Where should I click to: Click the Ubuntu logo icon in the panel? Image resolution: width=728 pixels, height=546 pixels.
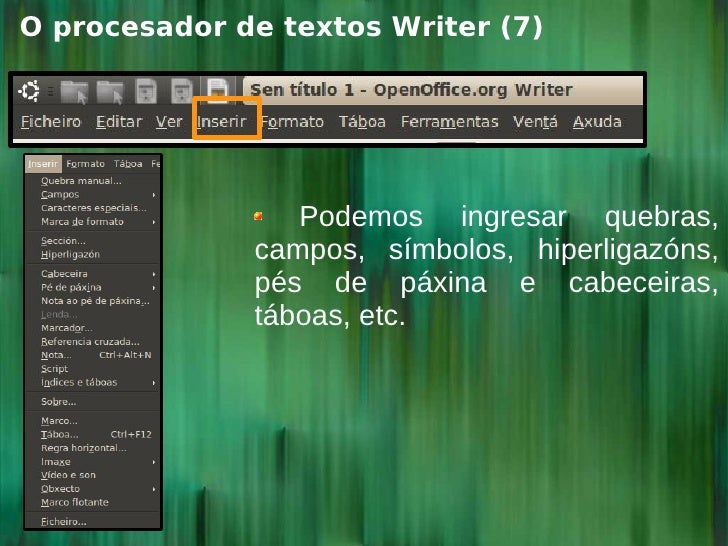[30, 91]
